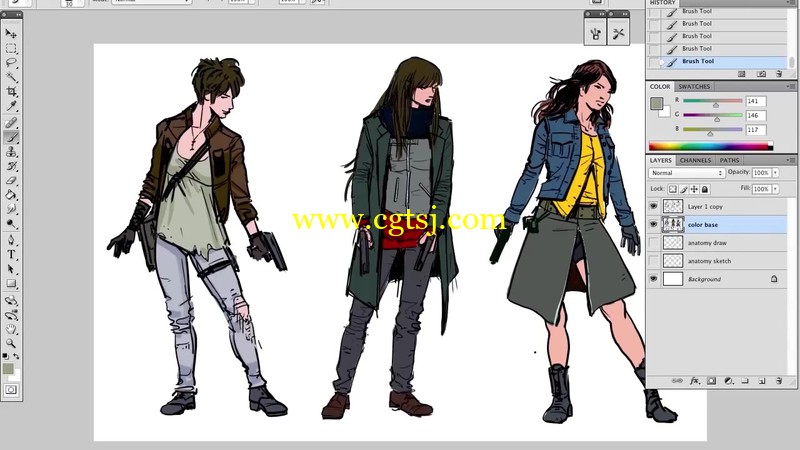Select the Pen tool
The width and height of the screenshot is (800, 450).
pyautogui.click(x=11, y=240)
